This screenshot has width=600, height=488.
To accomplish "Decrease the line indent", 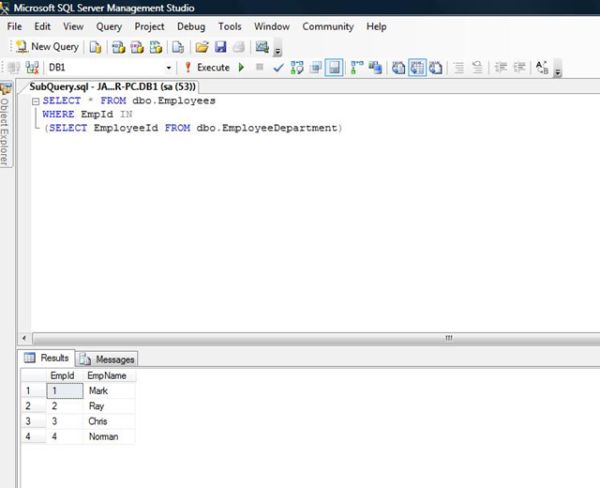I will 501,68.
